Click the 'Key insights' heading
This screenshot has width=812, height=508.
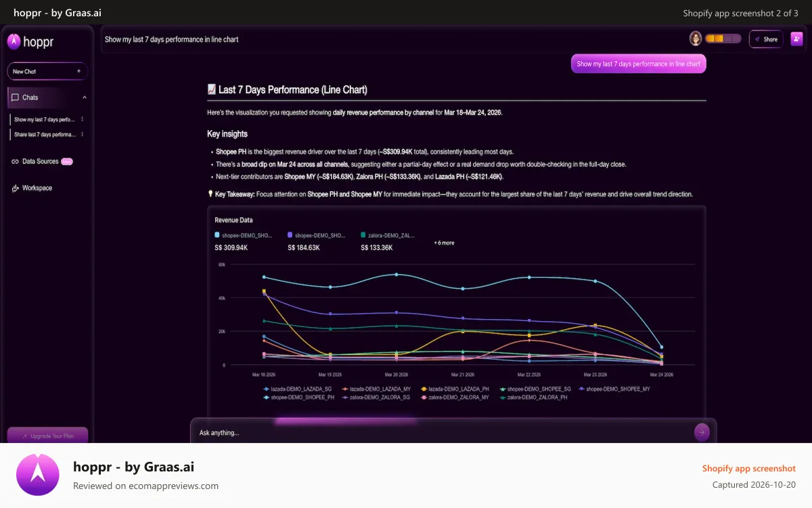(x=227, y=134)
